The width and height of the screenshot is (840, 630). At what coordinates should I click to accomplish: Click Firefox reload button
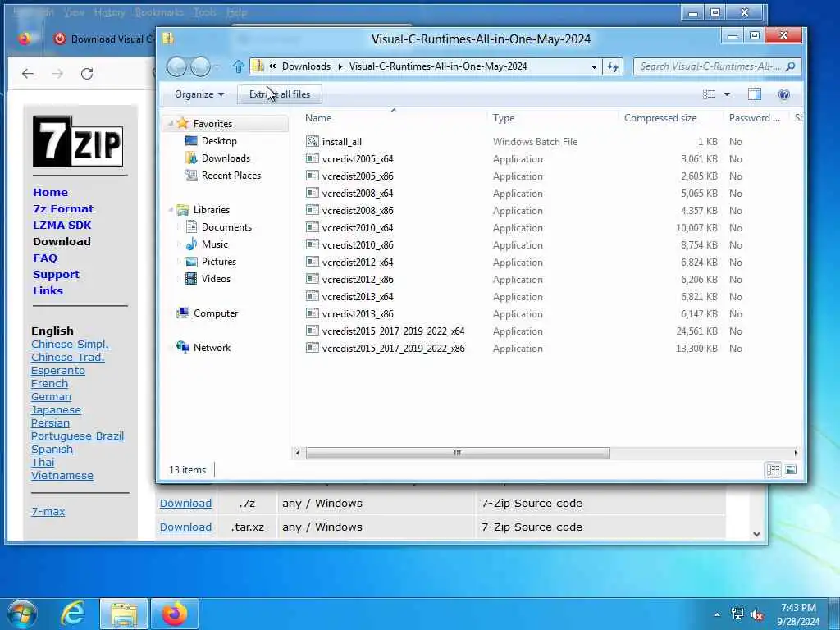point(87,73)
